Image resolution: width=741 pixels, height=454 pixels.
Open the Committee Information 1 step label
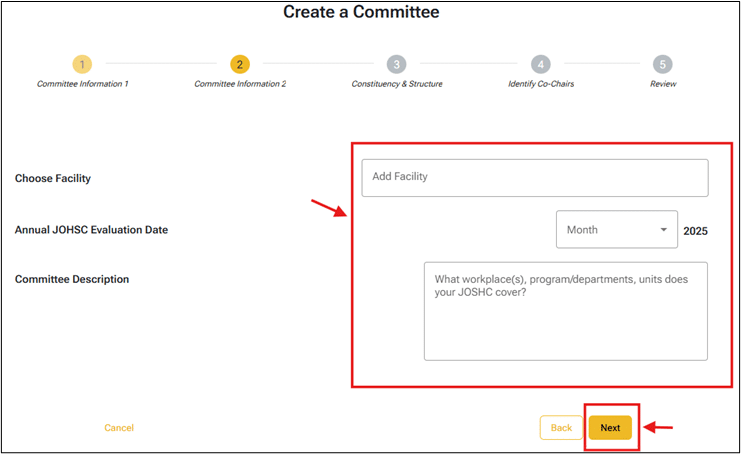point(83,84)
